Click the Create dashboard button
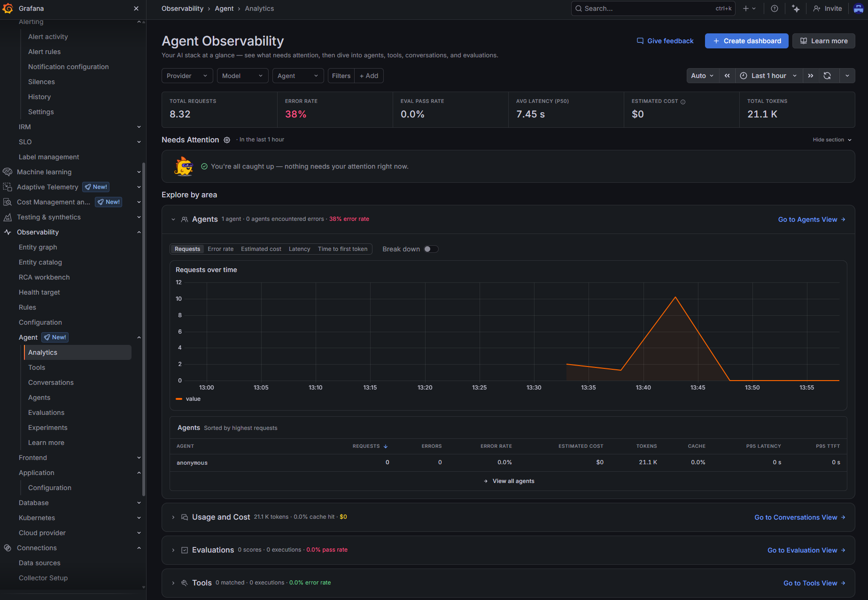 (x=747, y=41)
